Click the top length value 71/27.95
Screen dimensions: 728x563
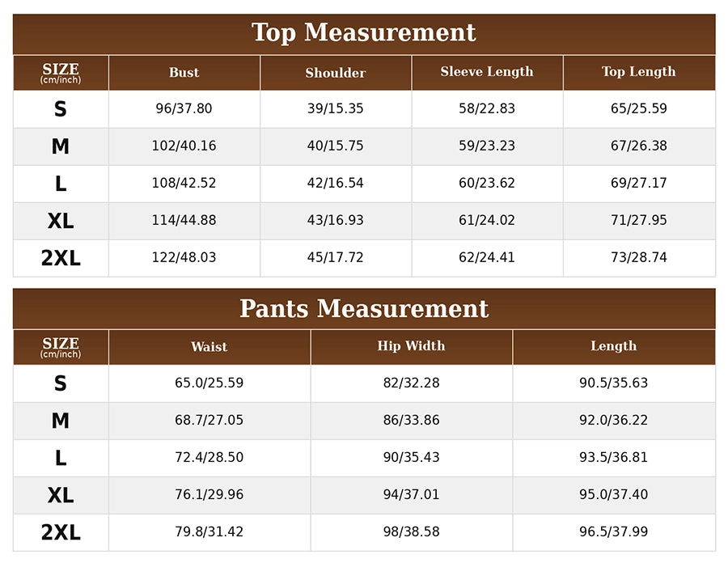click(x=639, y=220)
